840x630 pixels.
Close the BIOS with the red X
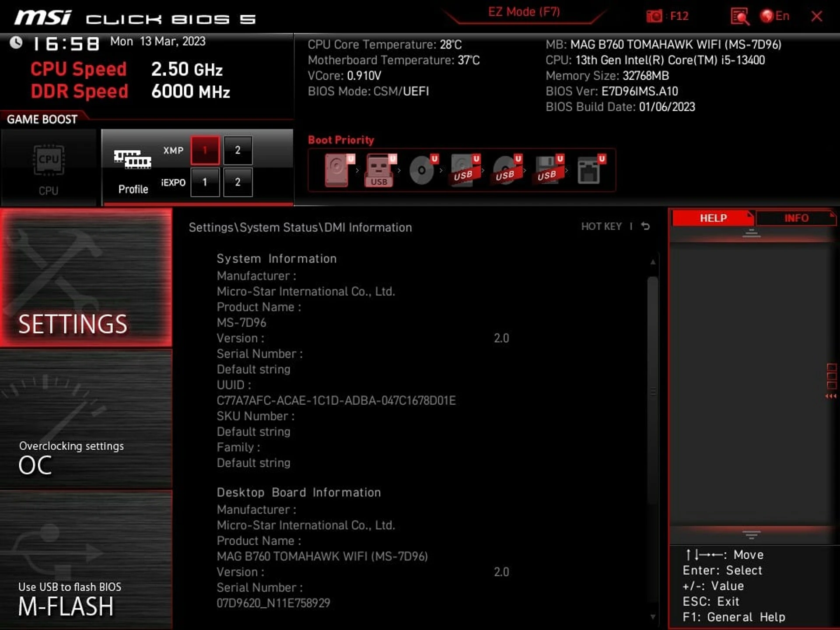pos(816,17)
